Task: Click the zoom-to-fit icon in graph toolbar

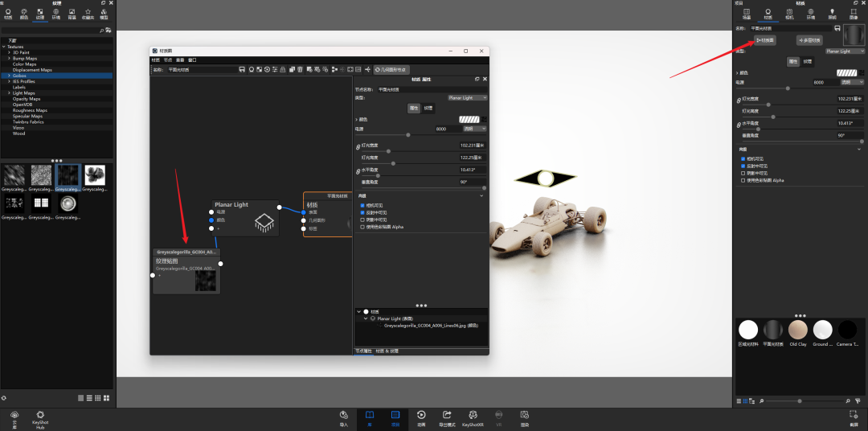Action: coord(350,69)
